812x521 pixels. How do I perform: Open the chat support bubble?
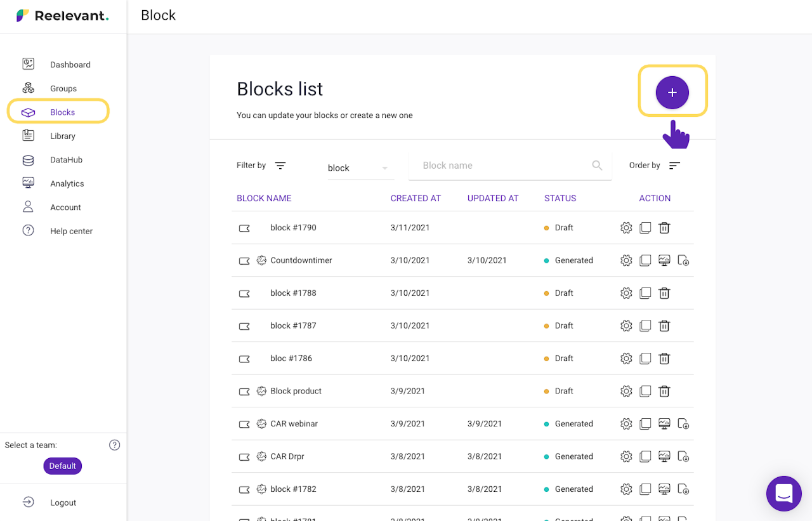(x=784, y=493)
